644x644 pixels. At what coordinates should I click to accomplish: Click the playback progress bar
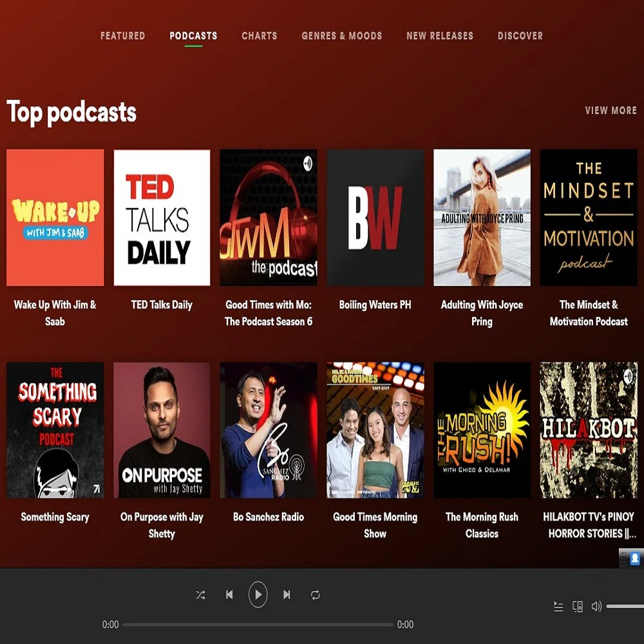click(x=258, y=625)
